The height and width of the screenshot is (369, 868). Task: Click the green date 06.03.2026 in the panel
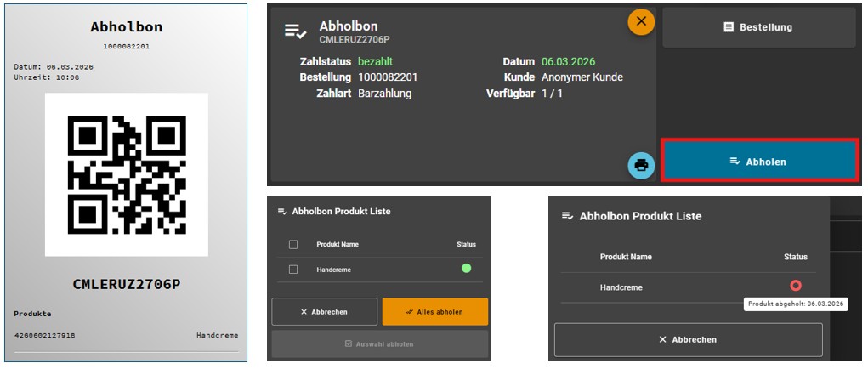[569, 61]
